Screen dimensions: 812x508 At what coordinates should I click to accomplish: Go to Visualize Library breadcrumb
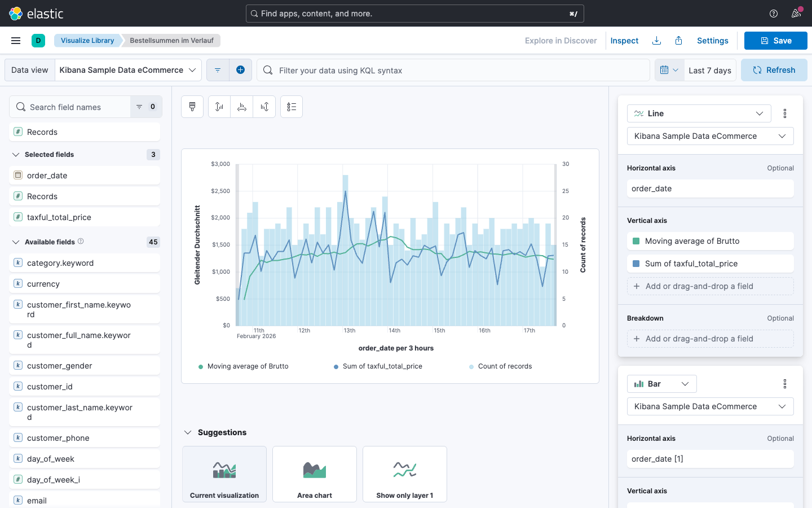[x=87, y=41]
